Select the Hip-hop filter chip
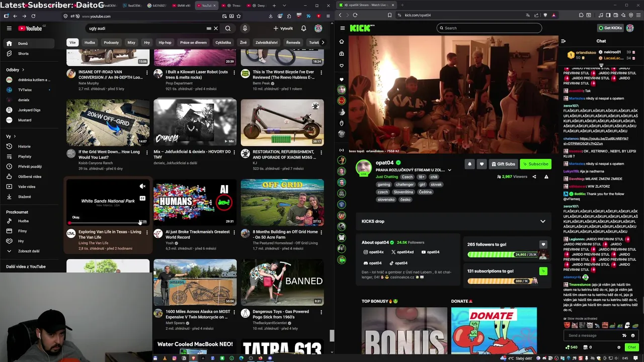This screenshot has width=644, height=362. tap(165, 43)
